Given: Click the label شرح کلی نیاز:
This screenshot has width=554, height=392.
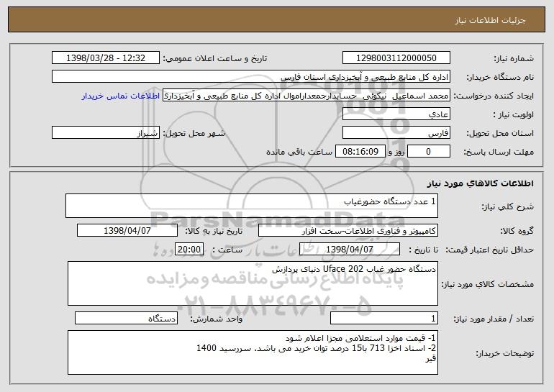Looking at the screenshot, I should tap(508, 206).
